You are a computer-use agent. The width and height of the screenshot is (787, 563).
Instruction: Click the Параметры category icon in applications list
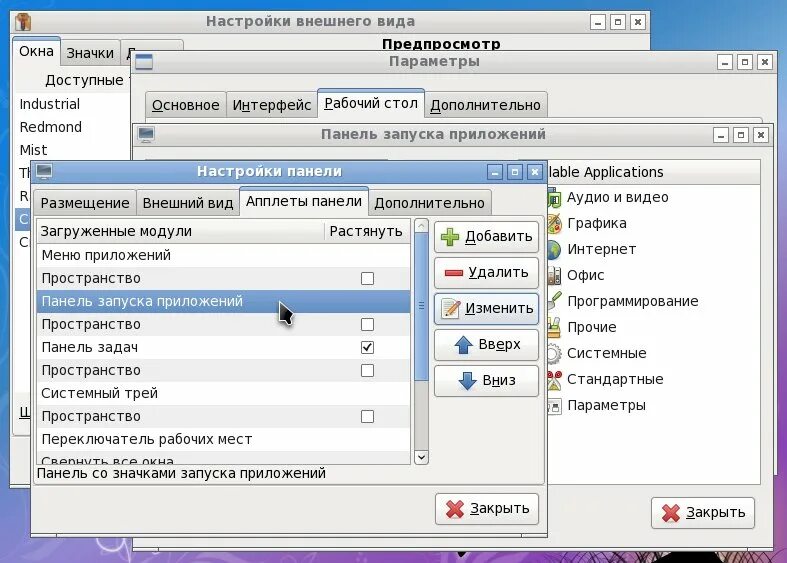click(x=554, y=405)
